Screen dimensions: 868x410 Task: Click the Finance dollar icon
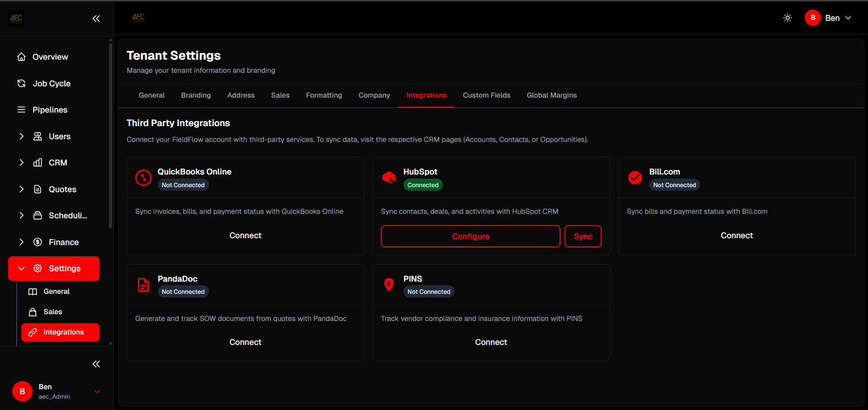point(38,242)
